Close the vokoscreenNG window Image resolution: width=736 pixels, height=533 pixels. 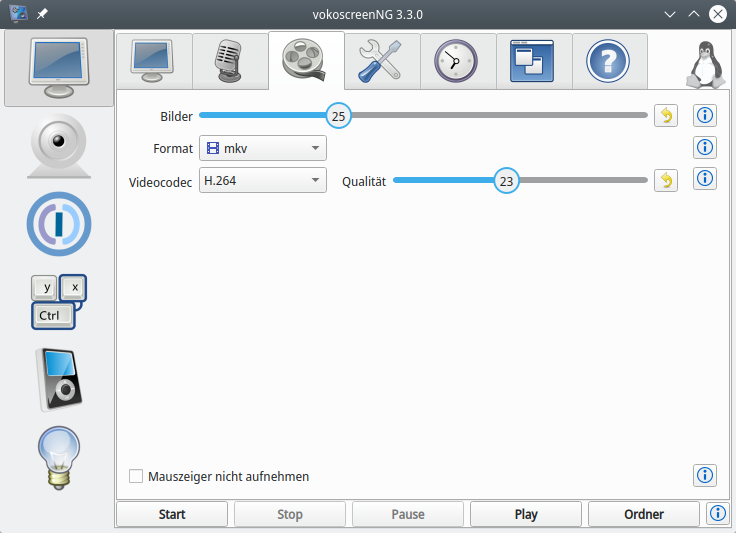pyautogui.click(x=718, y=15)
